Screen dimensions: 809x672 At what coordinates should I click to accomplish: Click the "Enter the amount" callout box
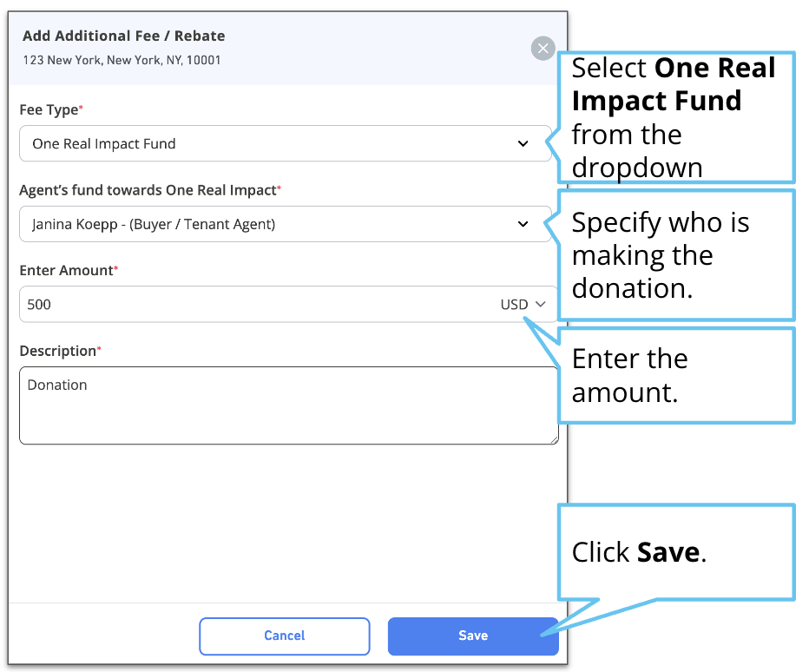click(x=676, y=375)
